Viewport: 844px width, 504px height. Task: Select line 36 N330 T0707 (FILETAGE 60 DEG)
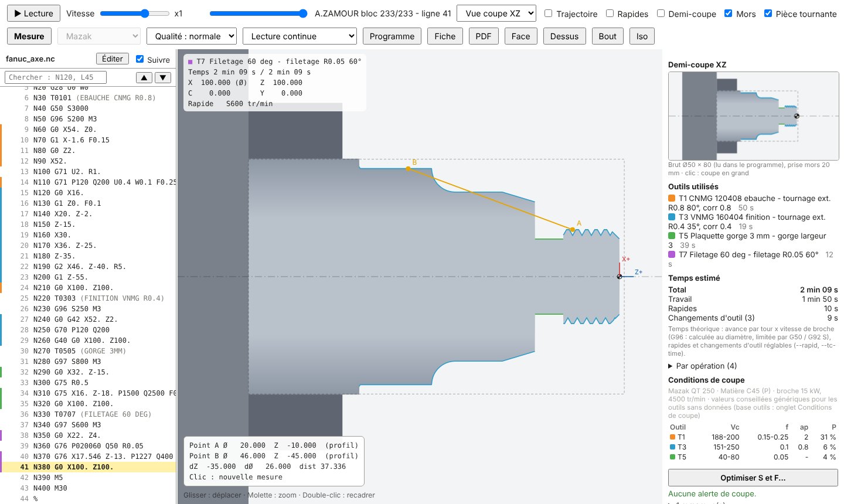(88, 414)
